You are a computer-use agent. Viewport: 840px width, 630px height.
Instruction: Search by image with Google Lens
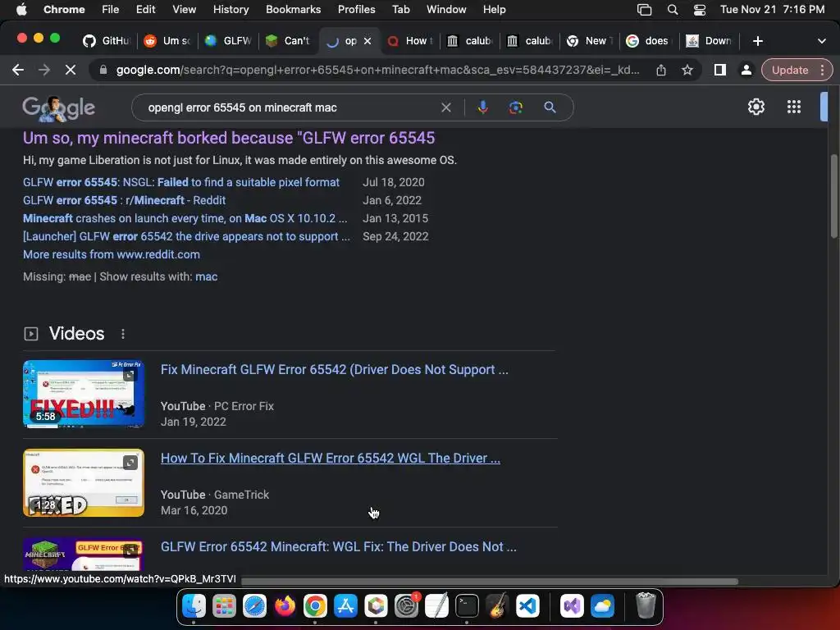[515, 107]
